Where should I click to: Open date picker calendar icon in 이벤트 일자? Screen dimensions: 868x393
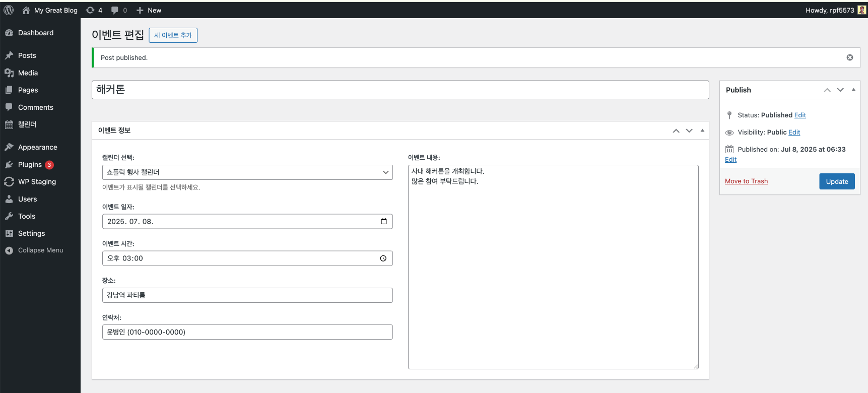tap(383, 222)
